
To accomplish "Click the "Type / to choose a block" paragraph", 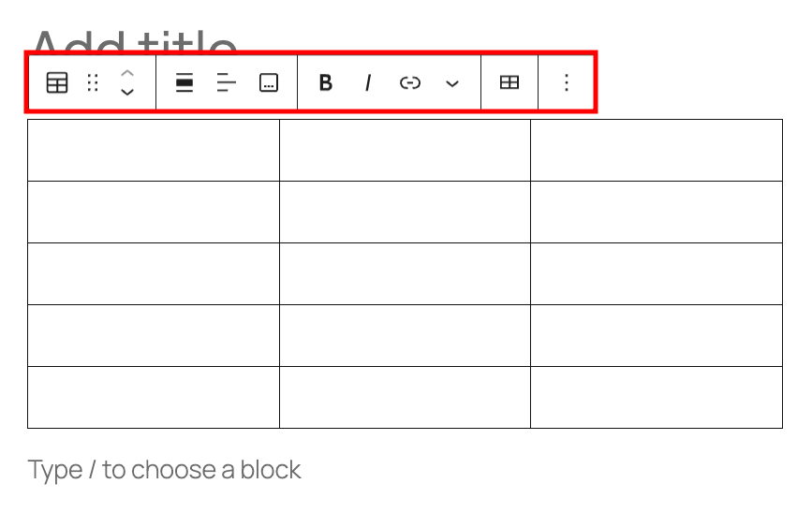I will (x=165, y=469).
